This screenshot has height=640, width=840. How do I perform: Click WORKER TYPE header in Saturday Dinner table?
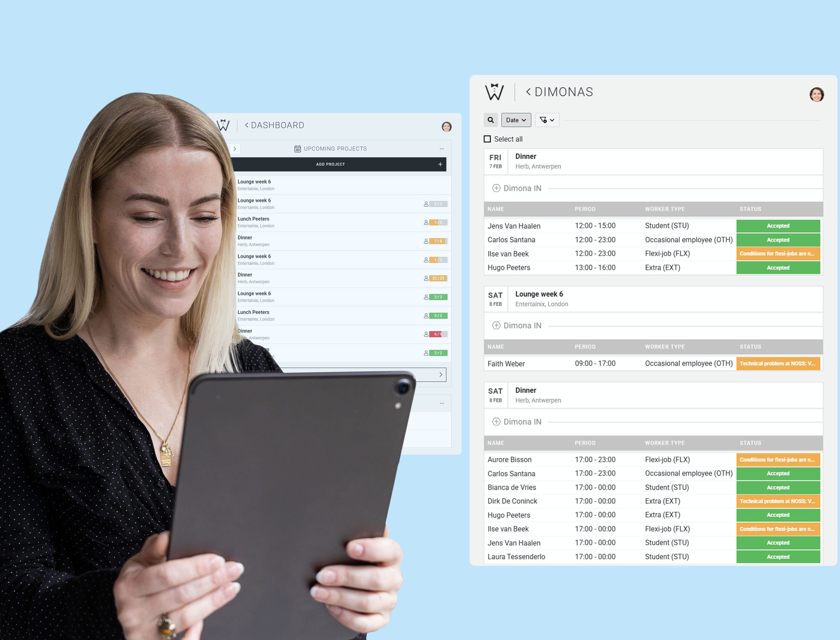[x=665, y=443]
